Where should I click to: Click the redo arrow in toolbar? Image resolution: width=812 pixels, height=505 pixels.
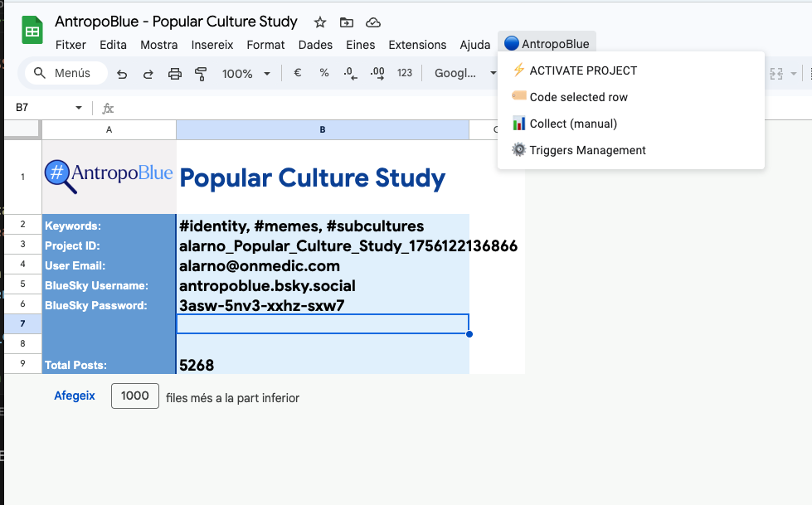[148, 74]
